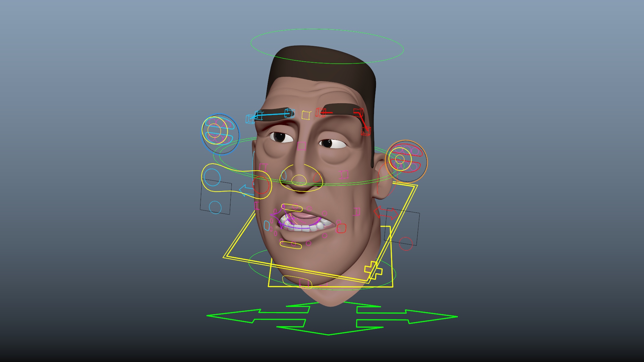Select the outermost blue cube eyebrow control
Image resolution: width=644 pixels, height=362 pixels.
point(251,119)
